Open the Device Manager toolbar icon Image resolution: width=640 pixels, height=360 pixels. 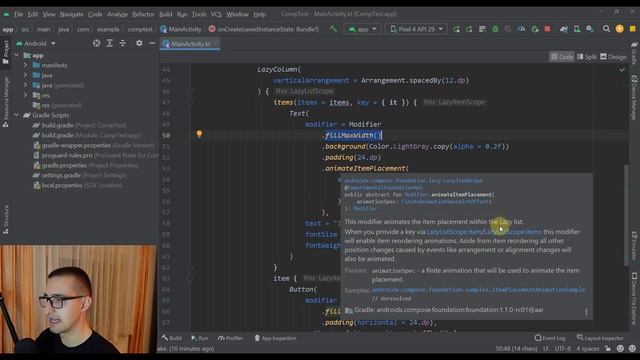pyautogui.click(x=577, y=29)
